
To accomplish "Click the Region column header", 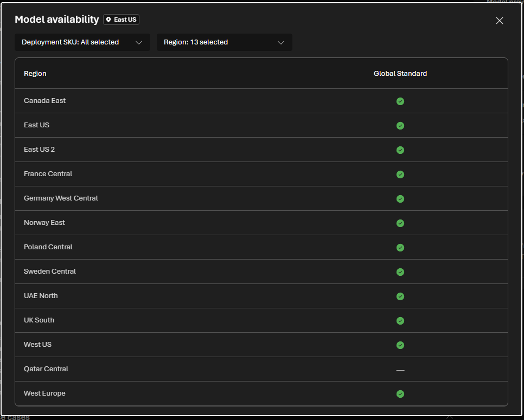I will tap(35, 74).
